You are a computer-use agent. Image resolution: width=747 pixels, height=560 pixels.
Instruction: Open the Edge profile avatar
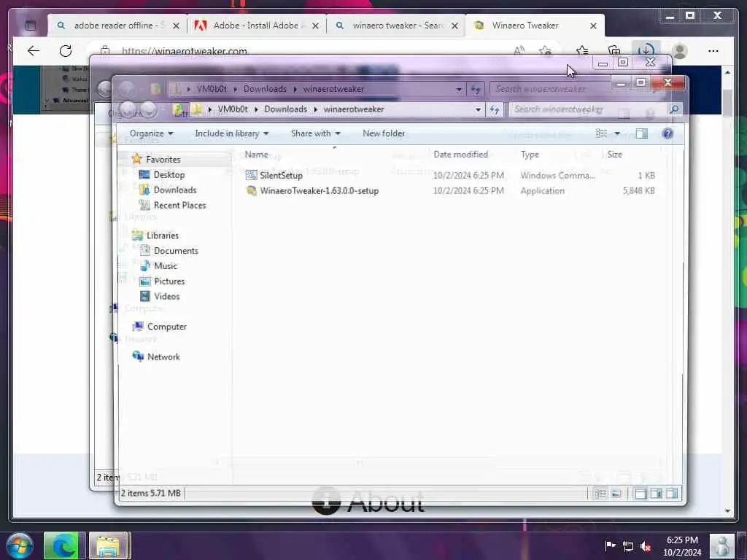click(680, 50)
